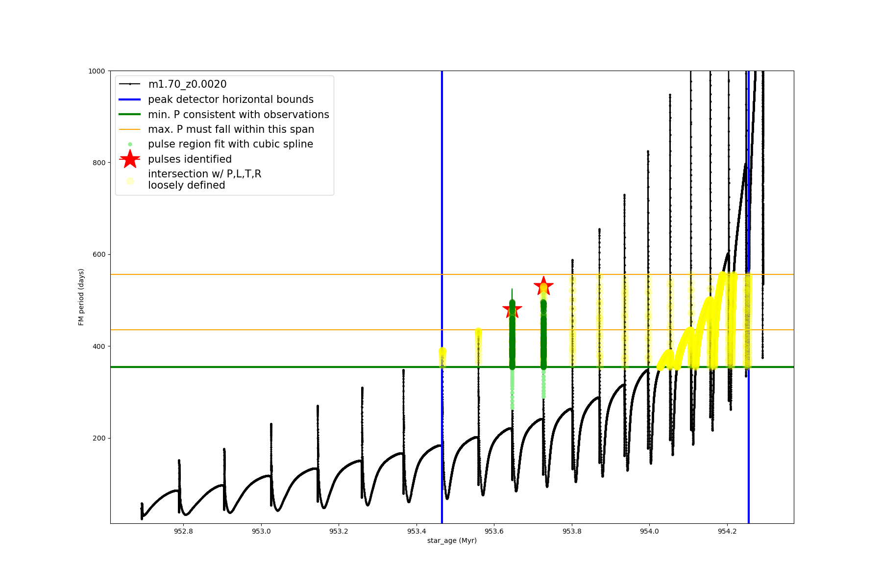Click the lower red star pulse marker on the plot
This screenshot has height=588, width=882.
[x=512, y=310]
